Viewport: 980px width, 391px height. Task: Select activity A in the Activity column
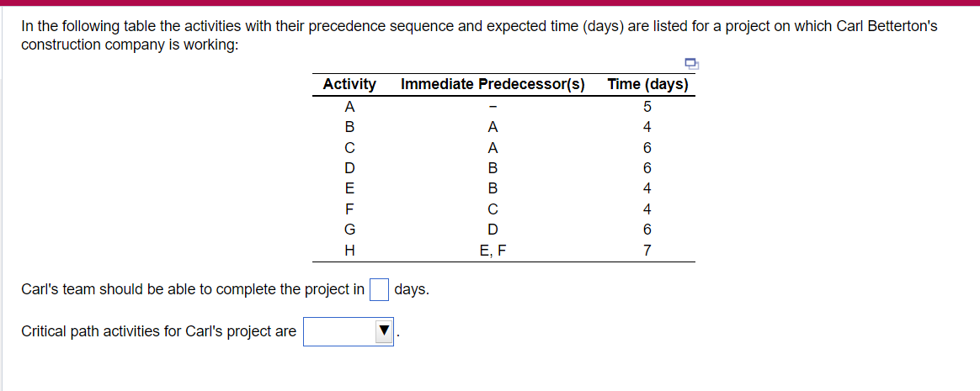(349, 107)
